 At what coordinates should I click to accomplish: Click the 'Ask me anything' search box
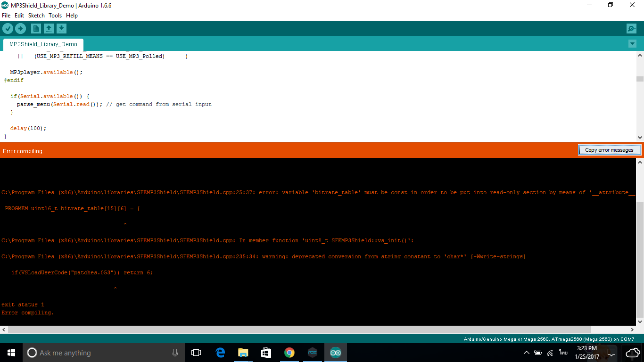(104, 353)
